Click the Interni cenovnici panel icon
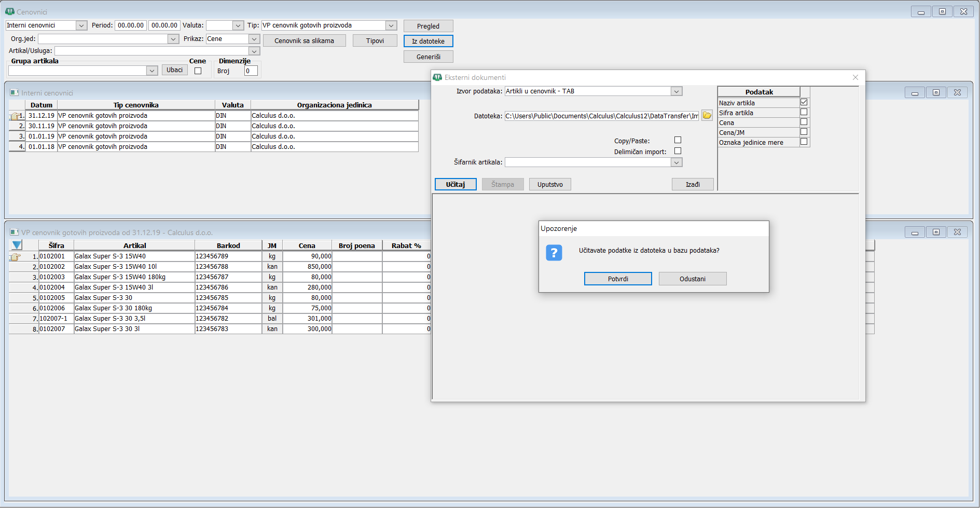Viewport: 980px width, 508px height. (15, 93)
